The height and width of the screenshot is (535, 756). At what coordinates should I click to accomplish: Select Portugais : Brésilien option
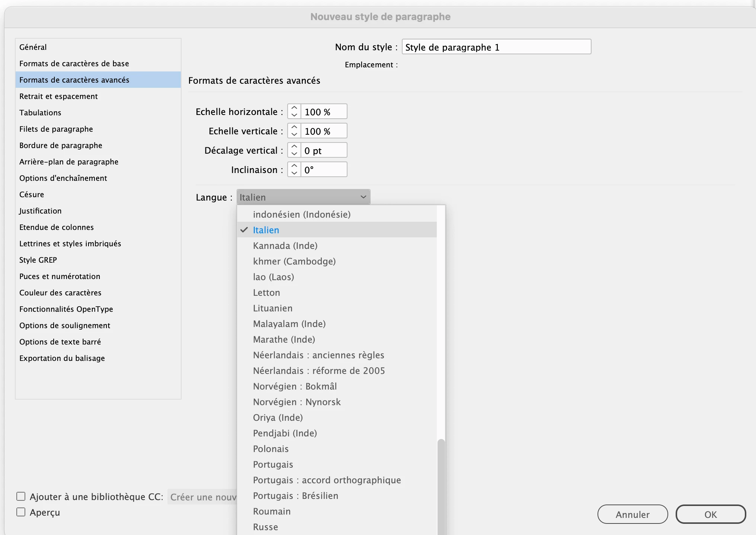[x=295, y=496]
